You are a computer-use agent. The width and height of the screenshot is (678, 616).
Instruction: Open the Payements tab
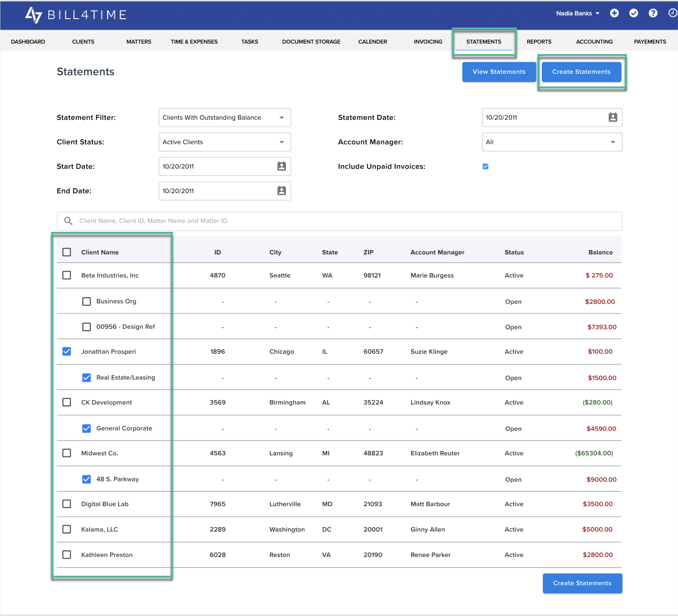point(650,42)
